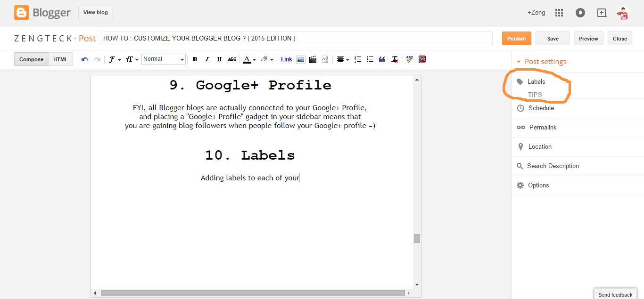Click 'Adding labels to each of your' text
Screen dimensions: 644x299
pos(250,178)
